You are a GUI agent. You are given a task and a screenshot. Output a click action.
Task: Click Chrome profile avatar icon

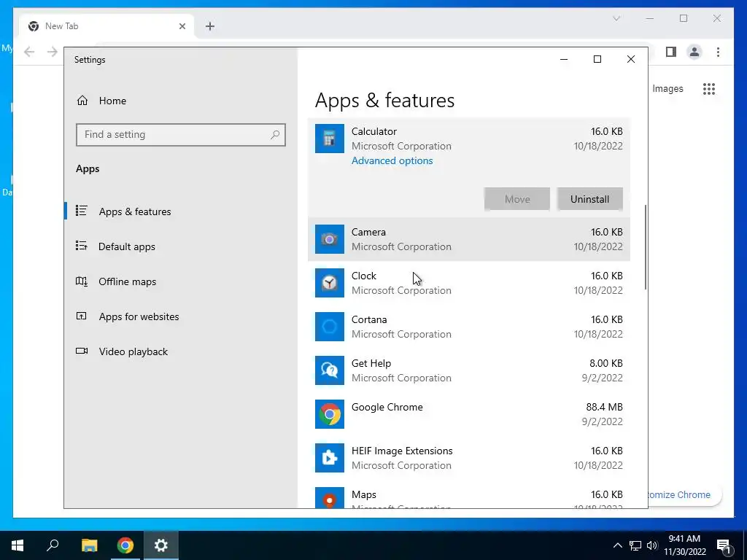[x=694, y=52]
